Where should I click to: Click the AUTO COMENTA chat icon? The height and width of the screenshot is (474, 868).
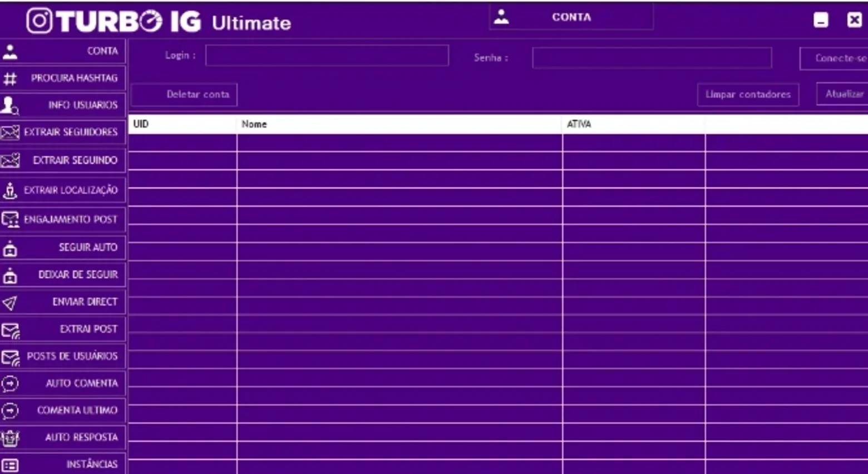[x=10, y=384]
